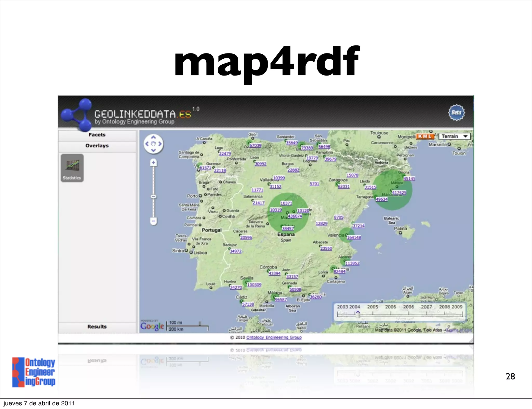
Task: Click the value 33157 near Jaén
Action: tap(292, 277)
